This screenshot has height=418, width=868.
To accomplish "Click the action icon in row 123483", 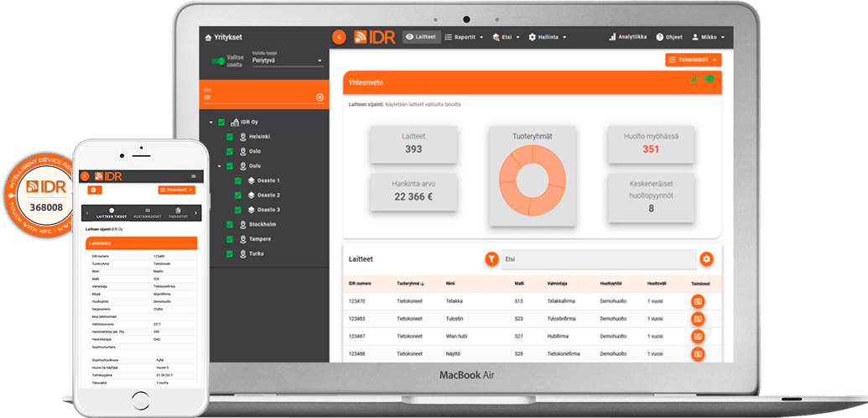I will pyautogui.click(x=698, y=319).
